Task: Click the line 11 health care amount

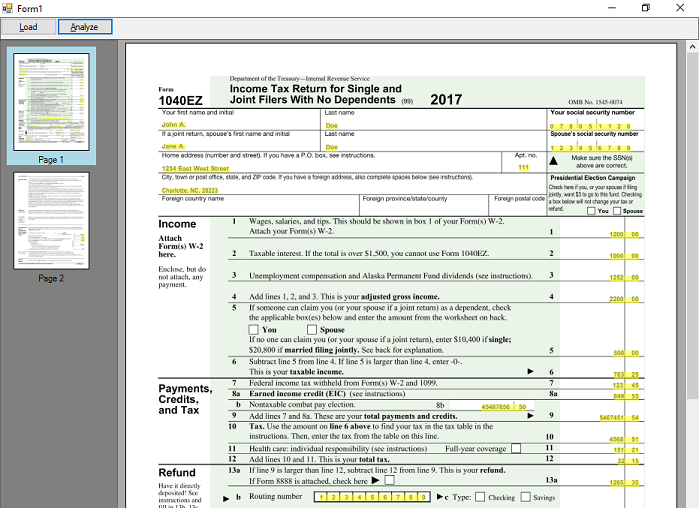Action: 626,450
